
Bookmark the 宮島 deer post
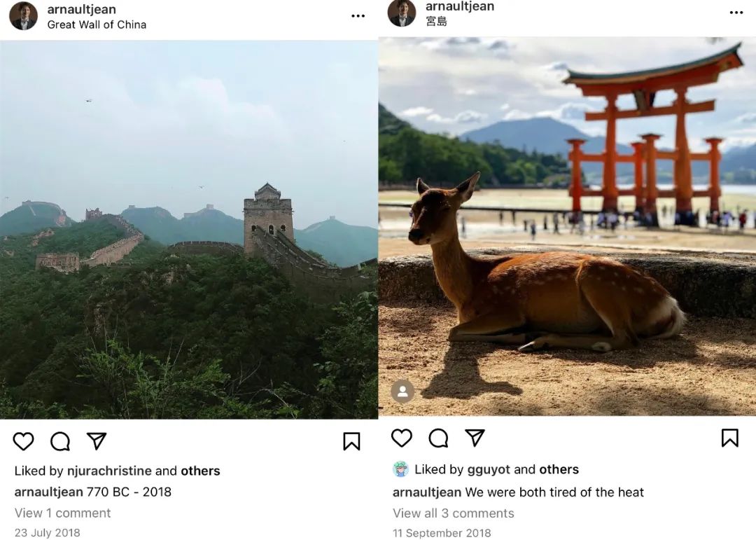pyautogui.click(x=729, y=437)
